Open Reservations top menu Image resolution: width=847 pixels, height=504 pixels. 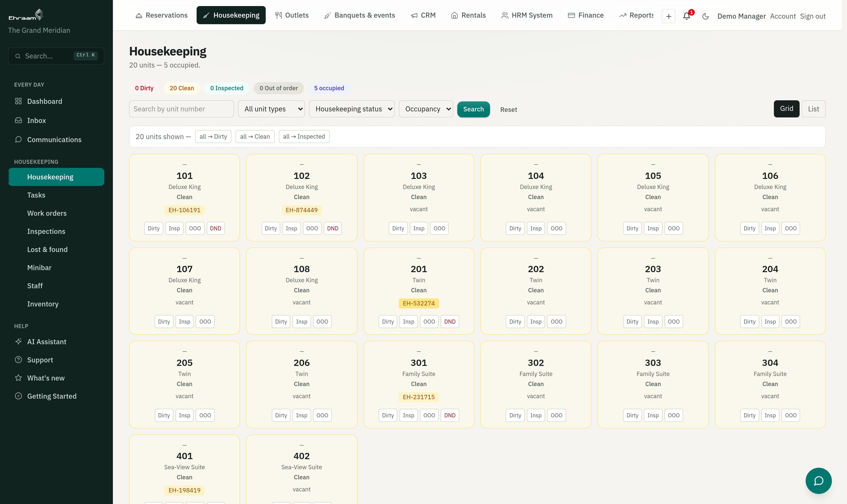tap(161, 15)
